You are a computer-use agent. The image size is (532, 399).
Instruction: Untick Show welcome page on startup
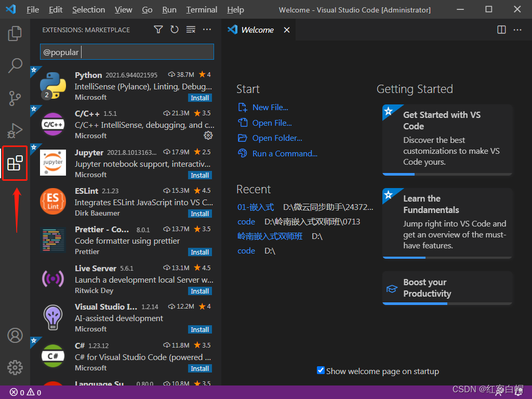coord(321,370)
